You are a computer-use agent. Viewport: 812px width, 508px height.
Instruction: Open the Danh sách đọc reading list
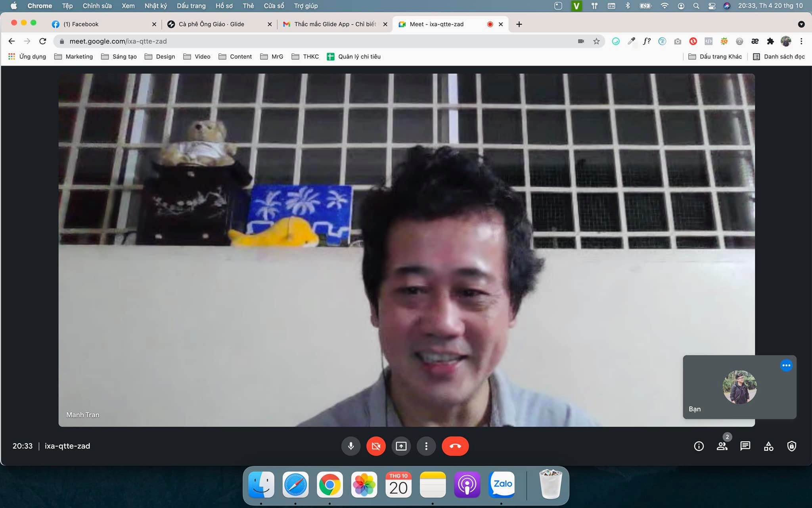(779, 57)
